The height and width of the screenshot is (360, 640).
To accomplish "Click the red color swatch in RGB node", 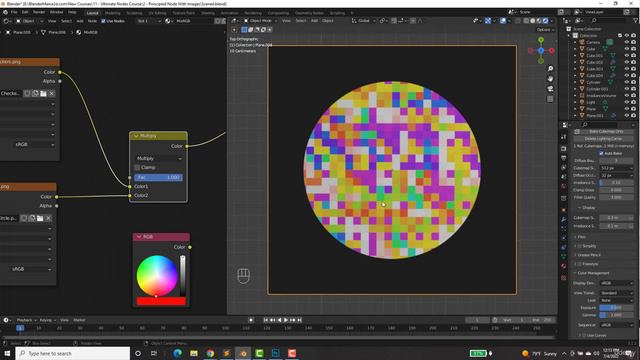I will point(161,301).
